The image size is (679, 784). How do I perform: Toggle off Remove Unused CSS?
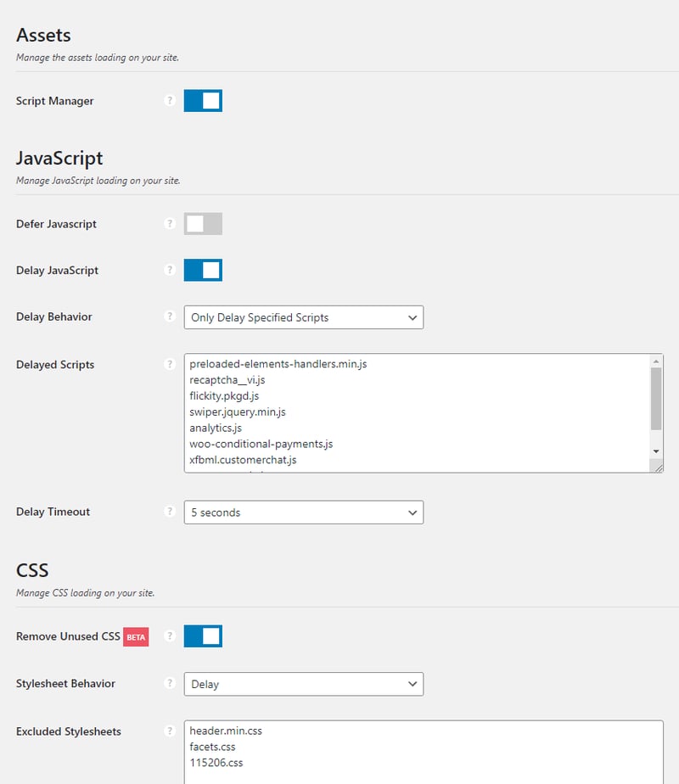203,636
